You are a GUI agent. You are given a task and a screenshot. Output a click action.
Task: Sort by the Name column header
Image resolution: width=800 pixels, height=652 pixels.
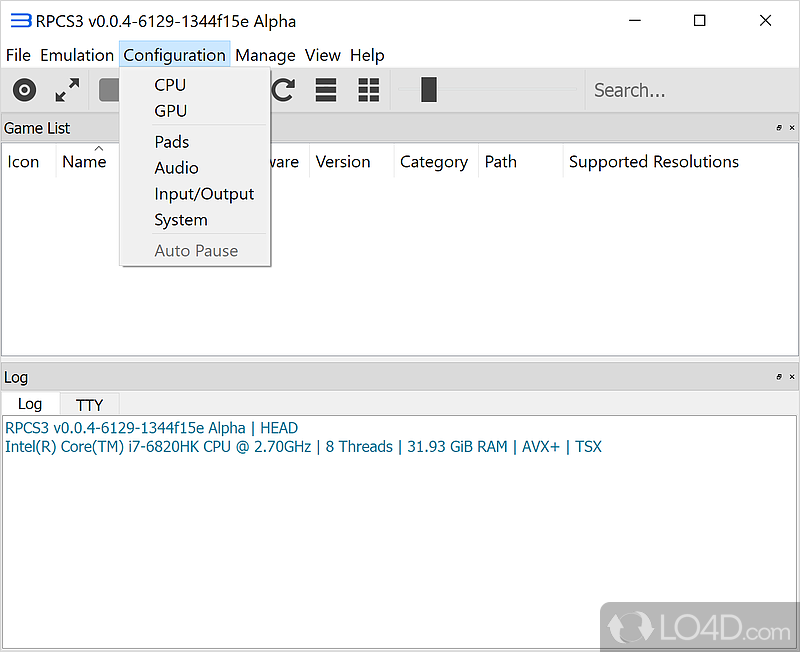(88, 162)
